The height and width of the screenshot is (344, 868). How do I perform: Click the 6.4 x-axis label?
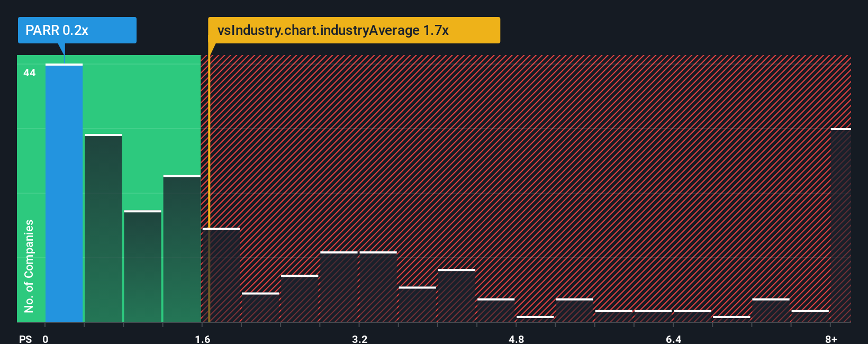(674, 339)
